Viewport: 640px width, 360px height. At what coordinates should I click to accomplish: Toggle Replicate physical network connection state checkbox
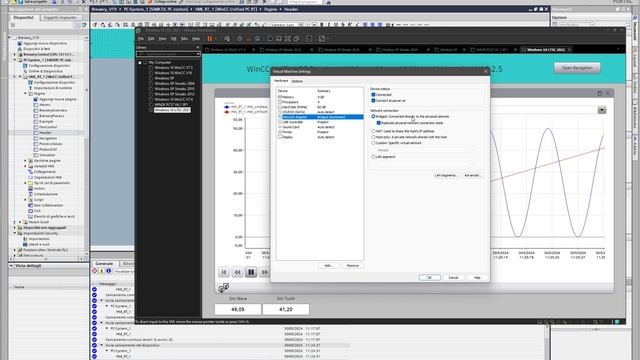click(379, 123)
